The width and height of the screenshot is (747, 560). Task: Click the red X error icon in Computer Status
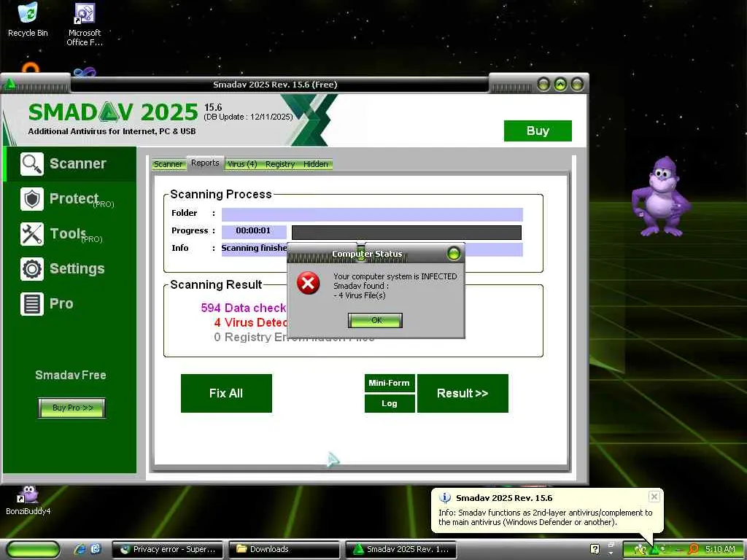(309, 284)
